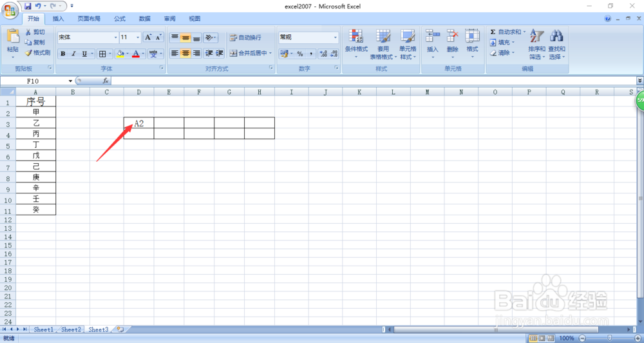Apply percent style format
644x343 pixels.
(x=300, y=54)
